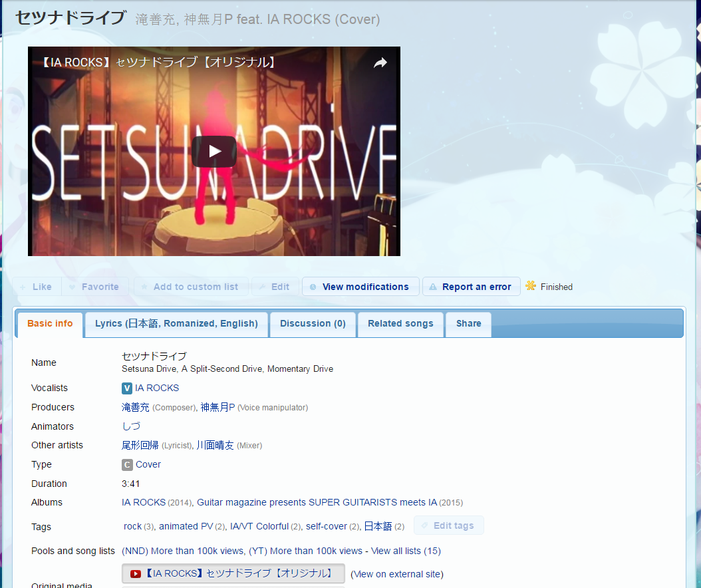Click the song duration 3:41
701x588 pixels.
(x=130, y=484)
